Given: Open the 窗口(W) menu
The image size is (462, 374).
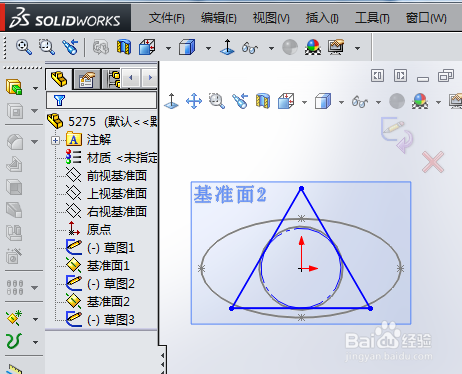Looking at the screenshot, I should (x=426, y=18).
